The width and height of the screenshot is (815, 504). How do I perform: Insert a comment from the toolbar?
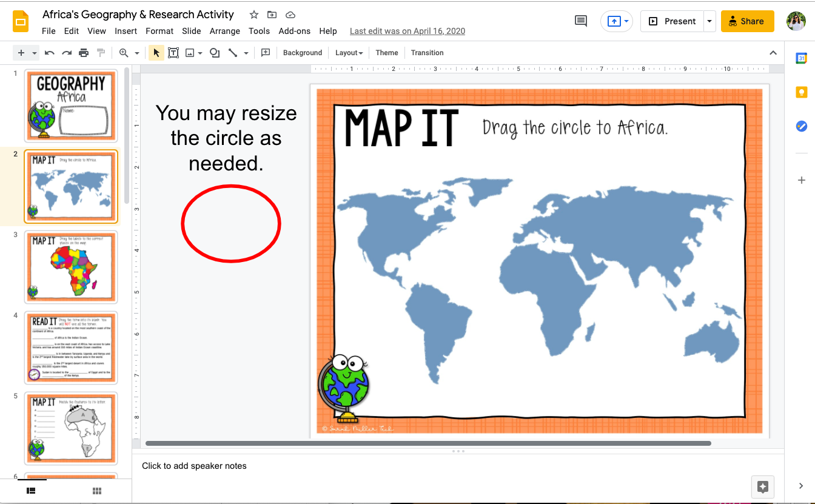[265, 53]
